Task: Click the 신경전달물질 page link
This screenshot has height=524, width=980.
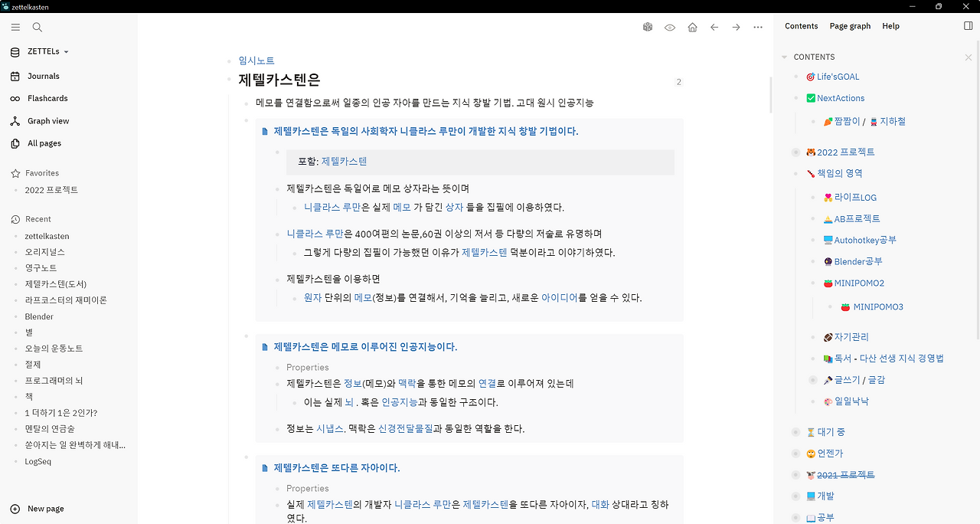Action: coord(406,429)
